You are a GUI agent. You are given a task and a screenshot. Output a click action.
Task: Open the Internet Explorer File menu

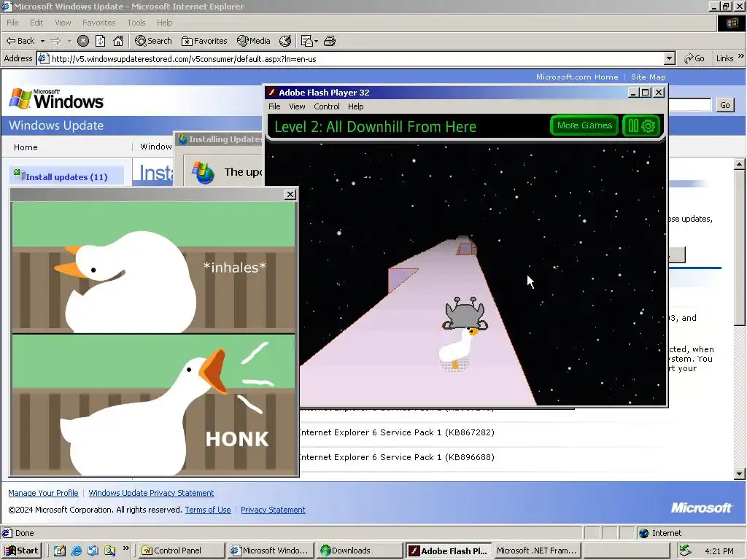(12, 23)
